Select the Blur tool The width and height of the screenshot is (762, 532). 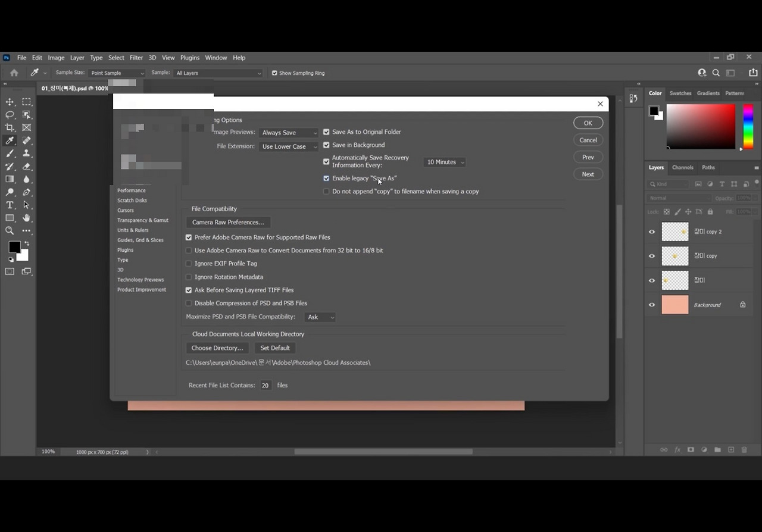click(27, 179)
